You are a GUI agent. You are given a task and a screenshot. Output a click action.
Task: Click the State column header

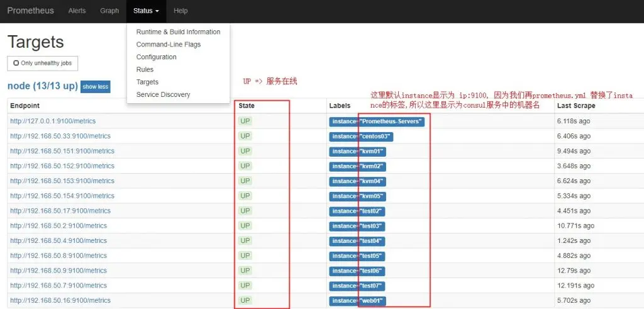point(247,106)
